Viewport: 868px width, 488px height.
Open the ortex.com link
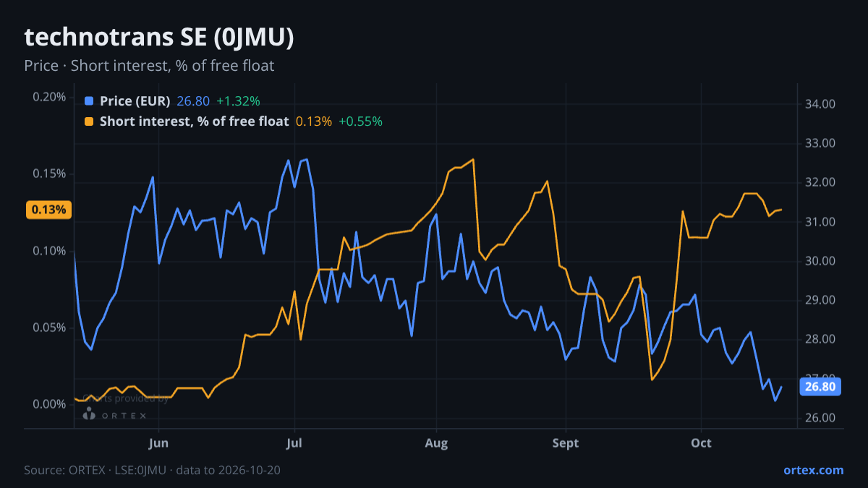(813, 470)
